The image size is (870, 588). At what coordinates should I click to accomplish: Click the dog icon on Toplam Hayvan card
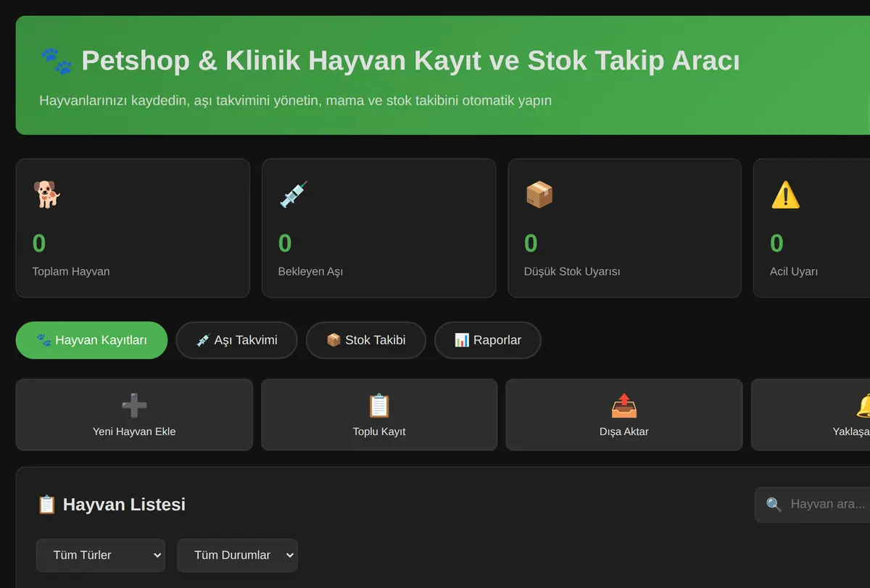coord(46,194)
